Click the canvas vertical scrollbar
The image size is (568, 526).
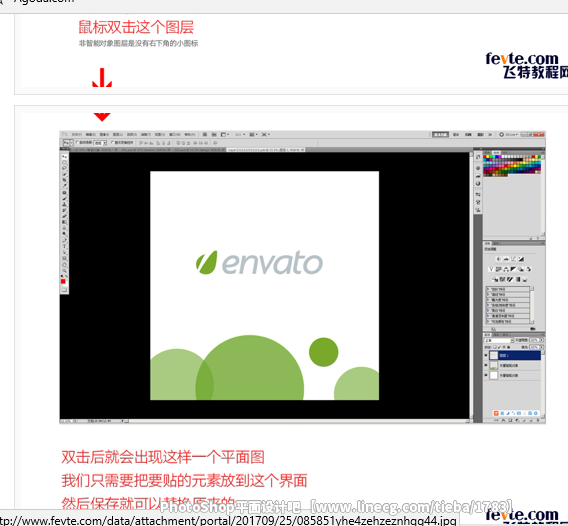pos(471,285)
